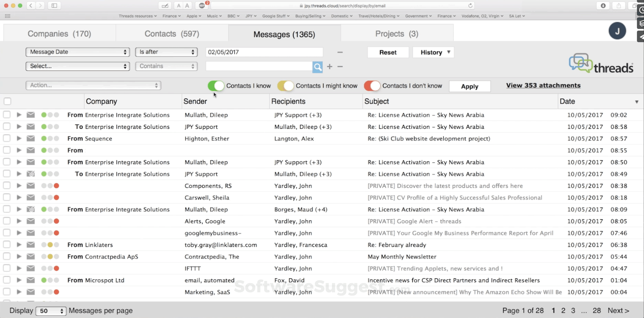Switch to the Contacts tab
644x318 pixels.
172,33
